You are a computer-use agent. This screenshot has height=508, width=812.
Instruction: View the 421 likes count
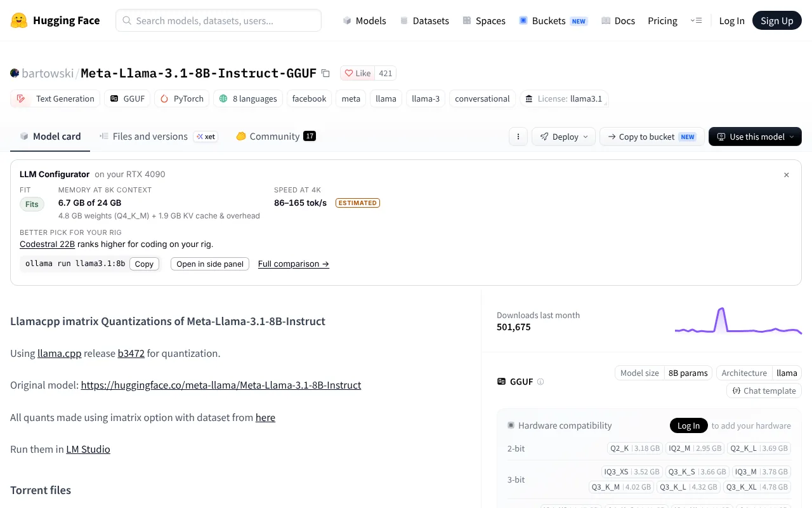386,73
